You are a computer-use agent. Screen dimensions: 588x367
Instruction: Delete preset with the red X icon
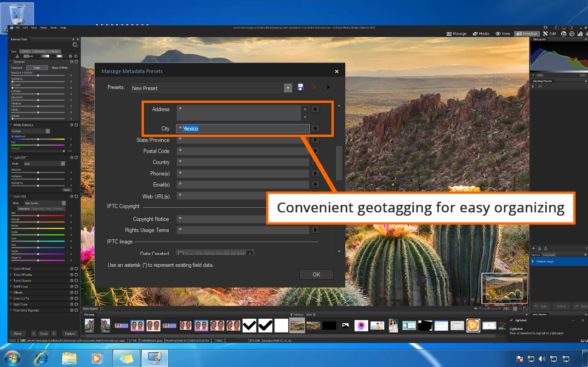[x=314, y=87]
